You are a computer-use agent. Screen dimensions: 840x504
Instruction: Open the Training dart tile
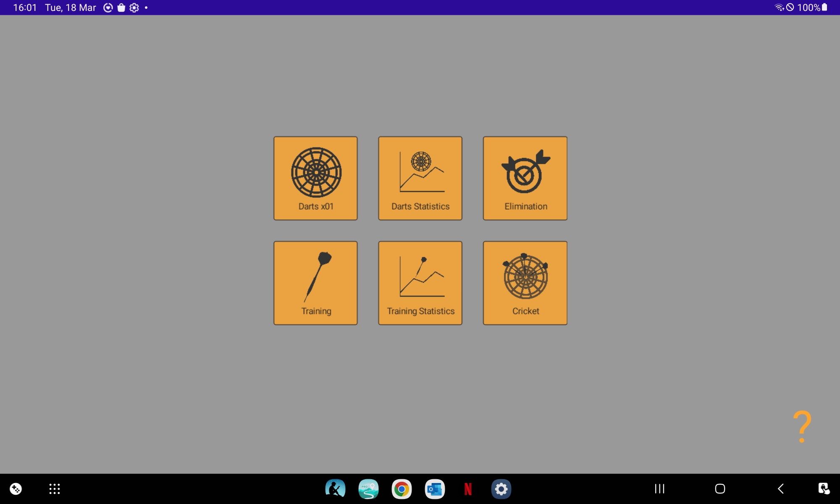[315, 283]
